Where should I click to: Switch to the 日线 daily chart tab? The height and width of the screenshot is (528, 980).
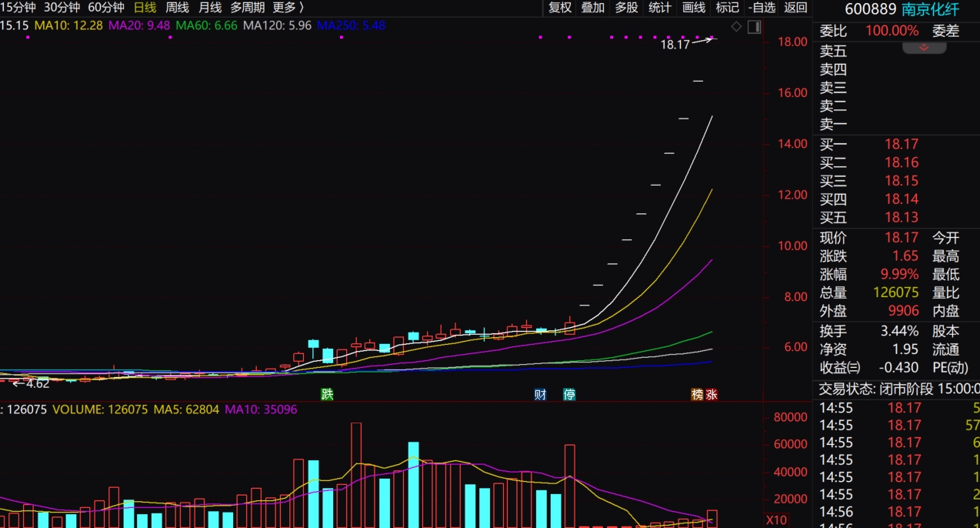click(145, 8)
